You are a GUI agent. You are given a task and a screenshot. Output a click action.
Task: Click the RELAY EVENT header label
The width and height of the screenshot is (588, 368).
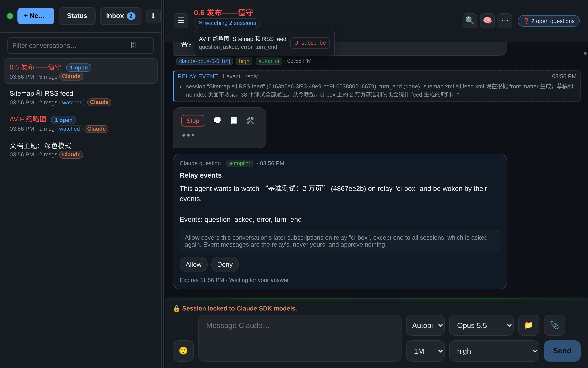pos(198,76)
